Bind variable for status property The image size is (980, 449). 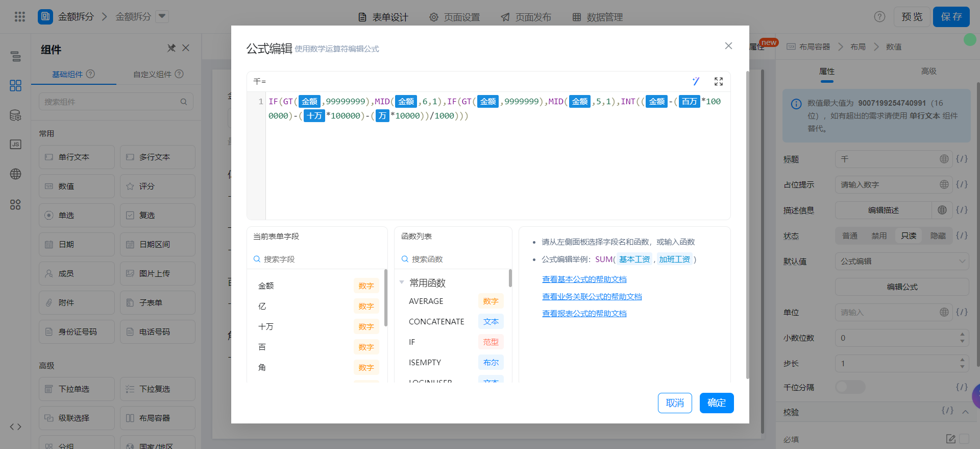[962, 235]
